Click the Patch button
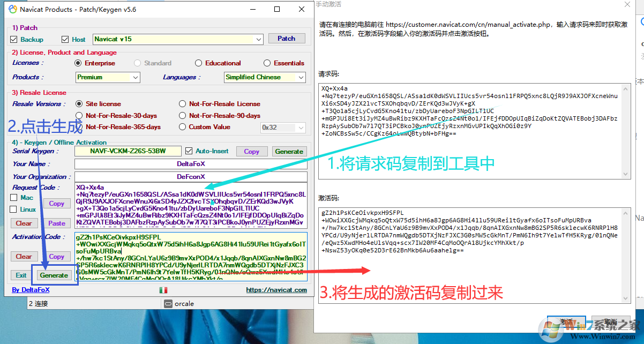Screen dimensions: 644x344 tap(287, 38)
